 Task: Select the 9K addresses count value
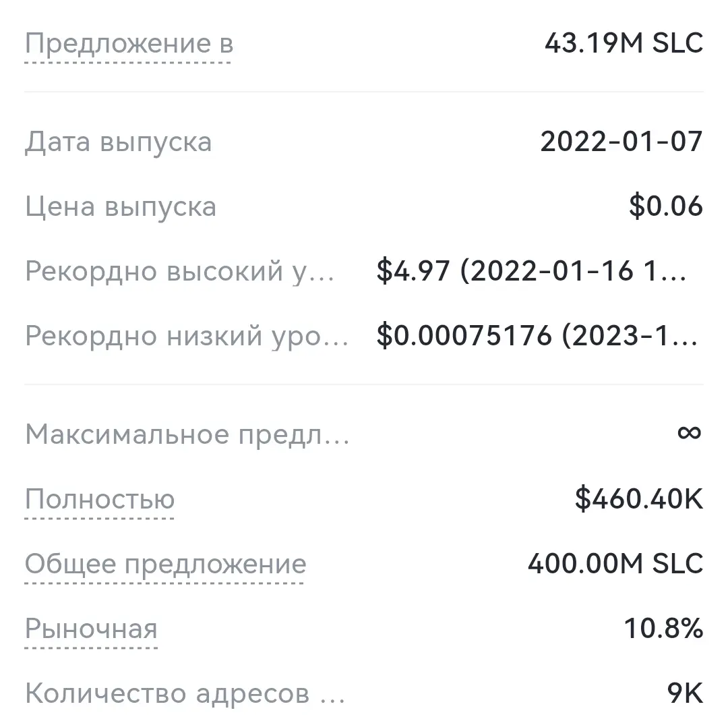686,693
